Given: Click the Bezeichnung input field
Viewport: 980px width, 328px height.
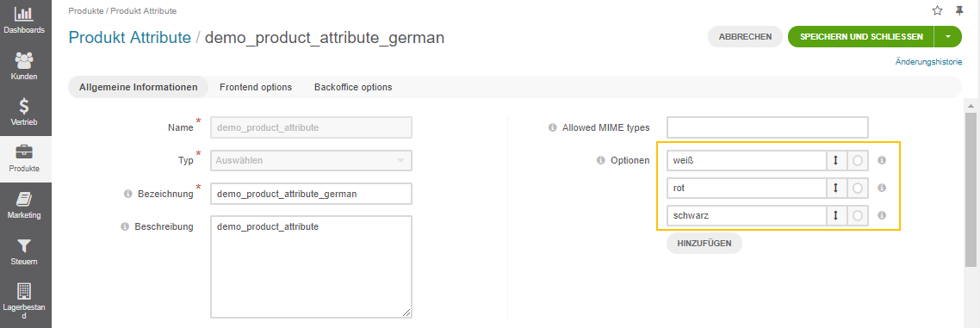Looking at the screenshot, I should click(x=311, y=194).
